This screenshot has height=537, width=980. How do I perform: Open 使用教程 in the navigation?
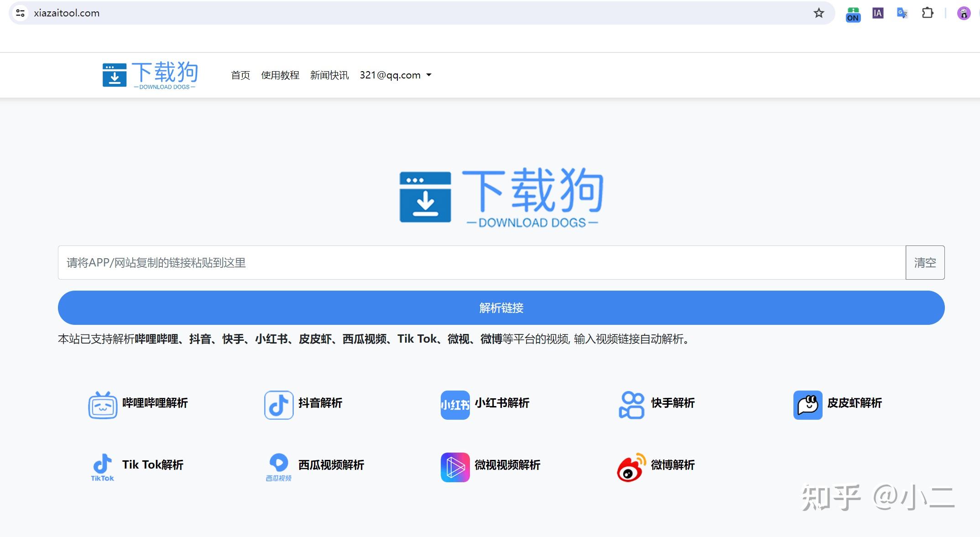coord(280,75)
